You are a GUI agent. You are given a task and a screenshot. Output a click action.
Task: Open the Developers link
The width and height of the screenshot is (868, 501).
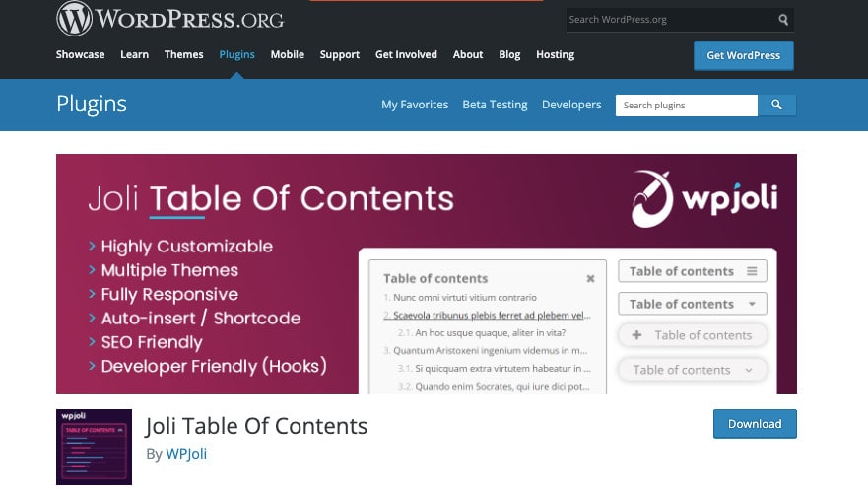pos(571,105)
